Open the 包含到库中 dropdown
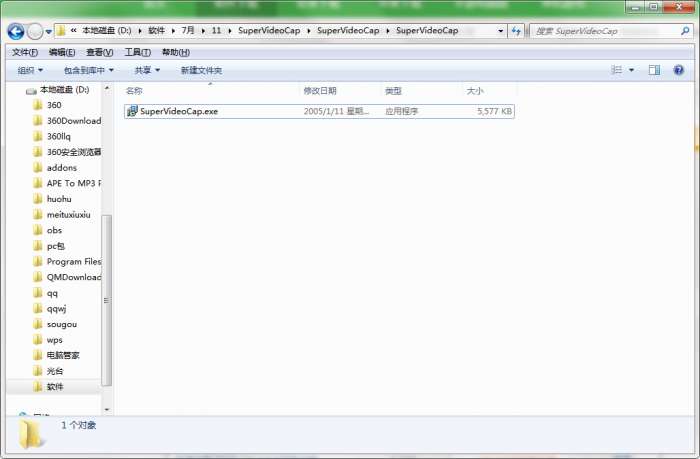Image resolution: width=700 pixels, height=459 pixels. click(89, 70)
